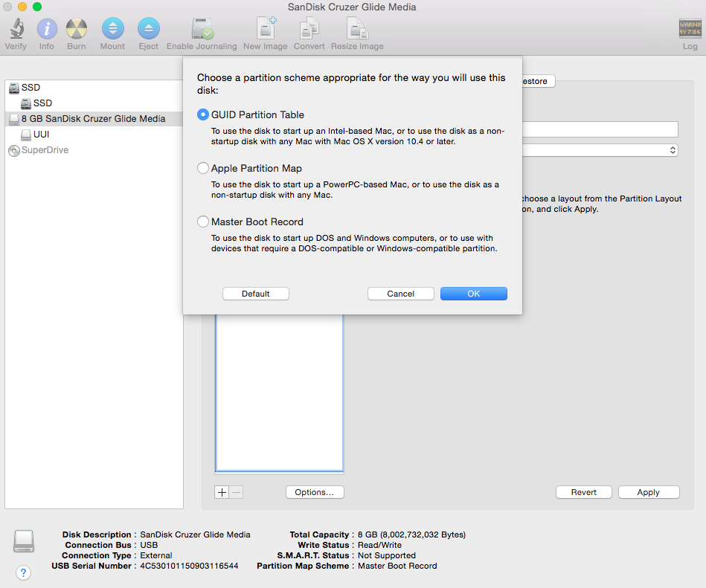This screenshot has height=588, width=706.
Task: Confirm the scheme with OK
Action: pos(474,294)
